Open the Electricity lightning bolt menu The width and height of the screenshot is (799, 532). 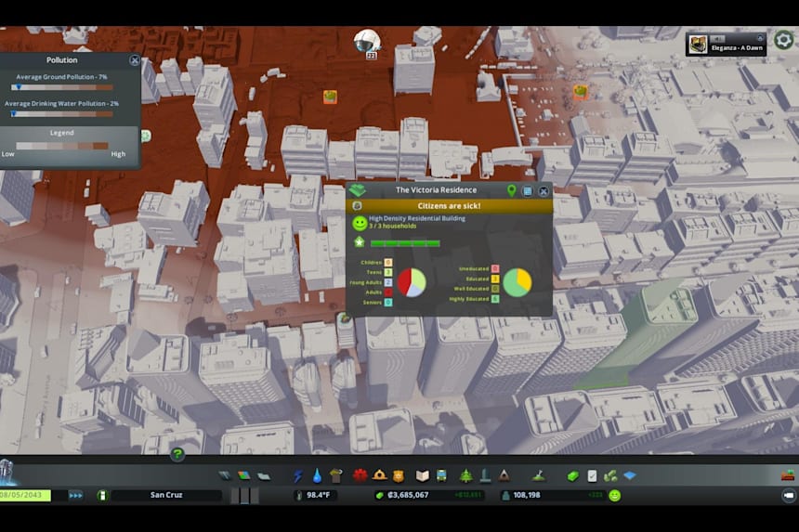[x=298, y=476]
